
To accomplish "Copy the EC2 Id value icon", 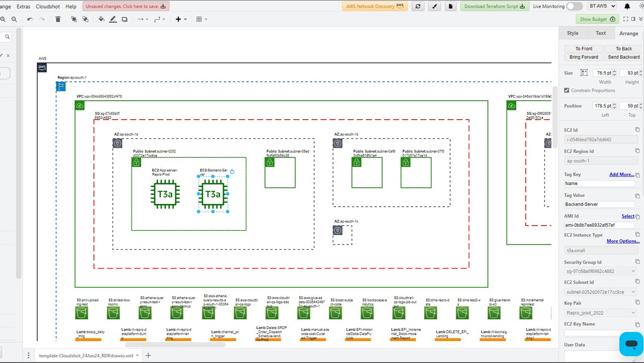I will click(637, 130).
